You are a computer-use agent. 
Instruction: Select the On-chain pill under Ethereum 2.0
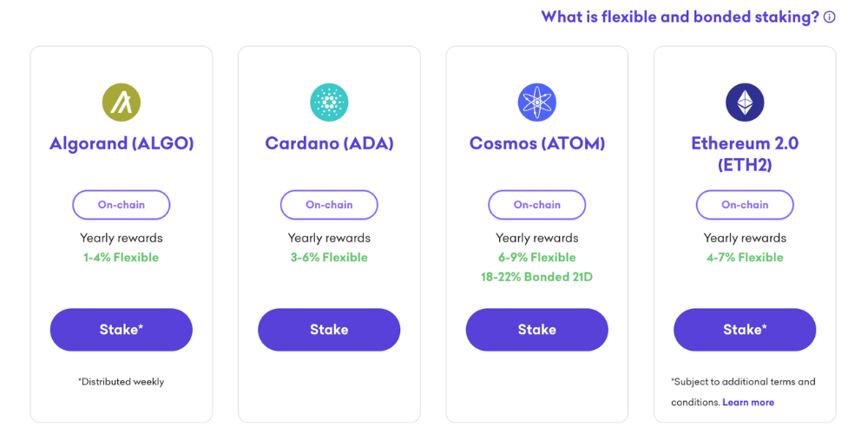745,205
